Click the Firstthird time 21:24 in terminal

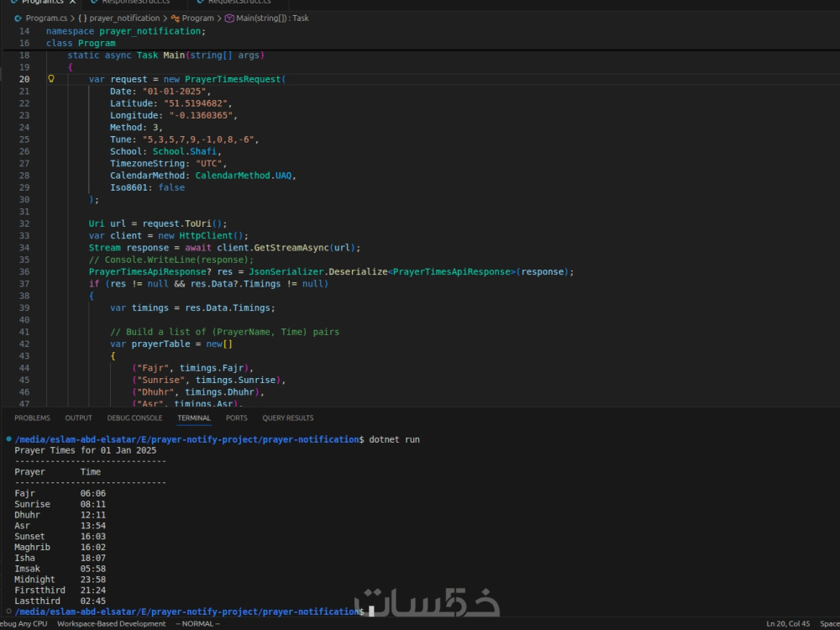coord(93,590)
